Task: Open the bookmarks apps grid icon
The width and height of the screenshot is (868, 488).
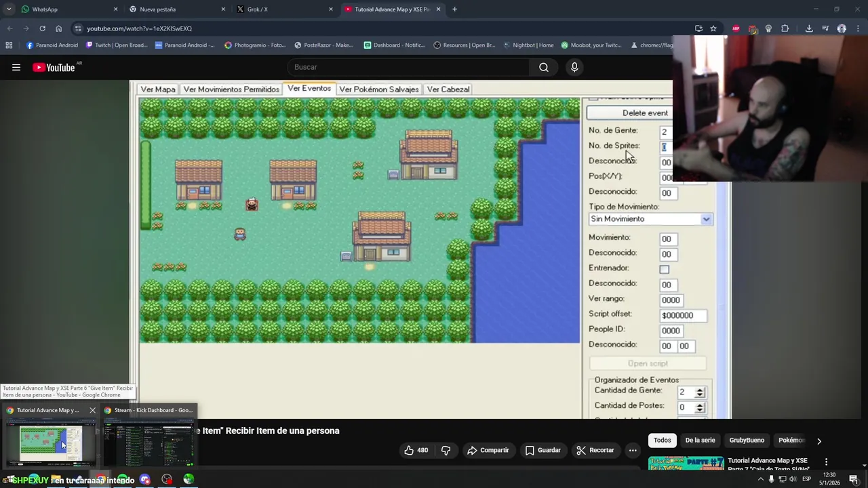Action: [9, 45]
